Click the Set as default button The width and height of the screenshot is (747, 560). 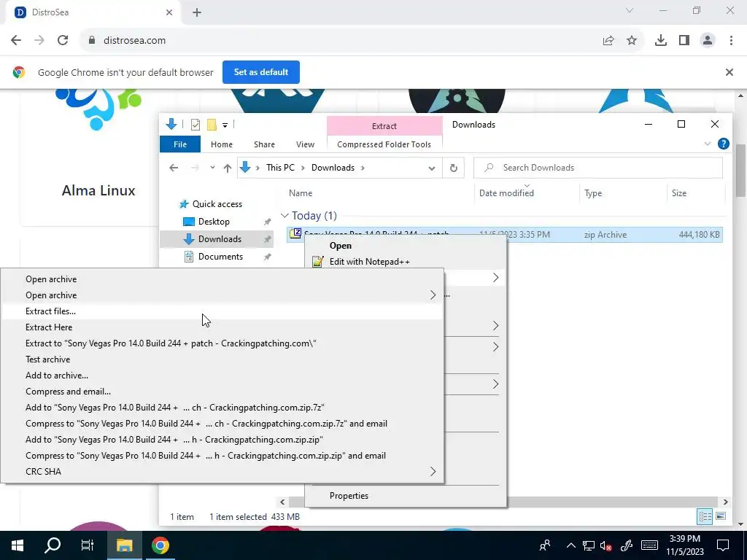[261, 72]
